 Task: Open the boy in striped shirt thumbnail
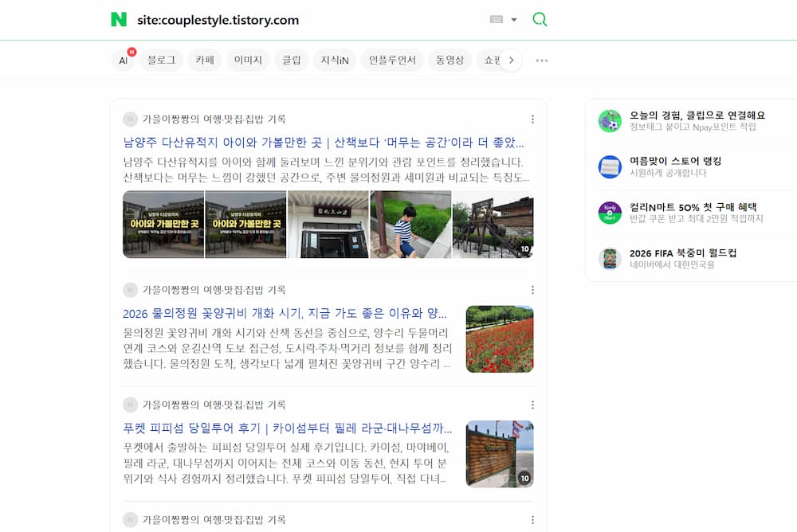pos(410,224)
